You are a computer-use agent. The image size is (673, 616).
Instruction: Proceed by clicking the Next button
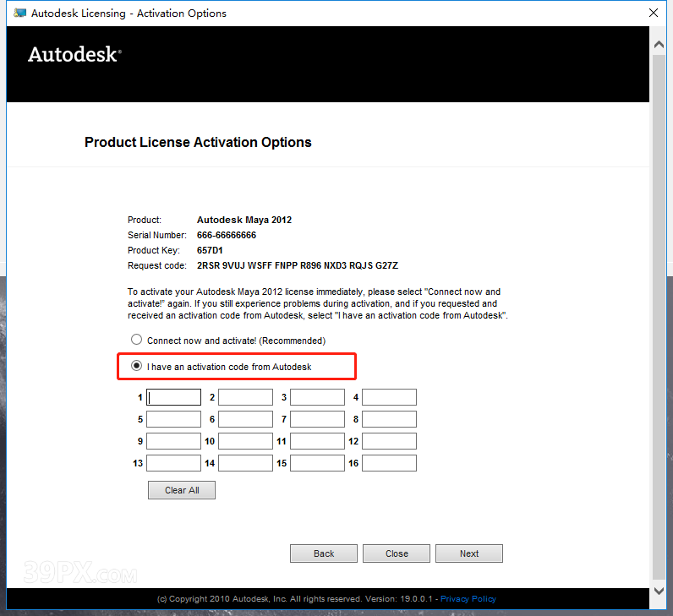coord(469,553)
